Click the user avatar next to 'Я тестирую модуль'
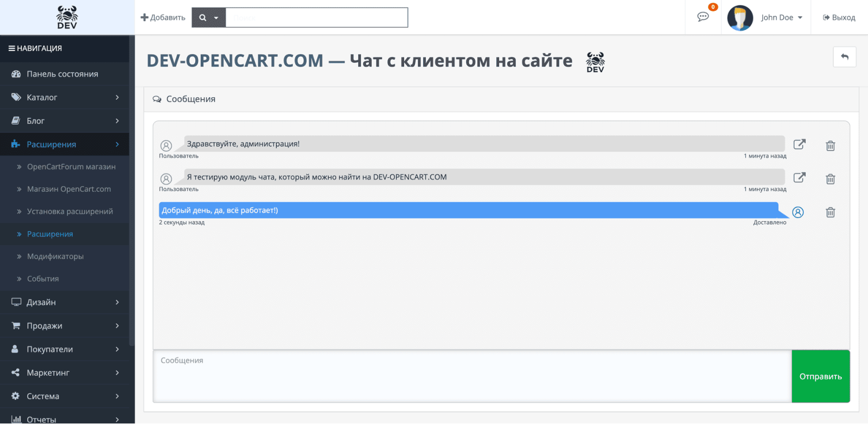This screenshot has width=868, height=424. pos(166,179)
